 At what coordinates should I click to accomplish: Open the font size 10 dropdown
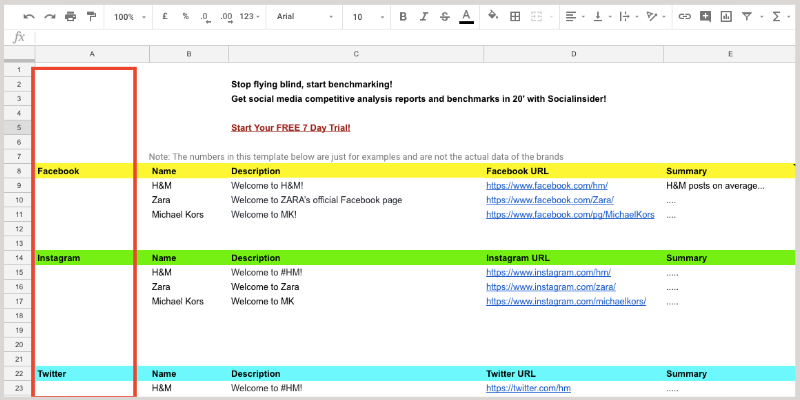[x=368, y=17]
